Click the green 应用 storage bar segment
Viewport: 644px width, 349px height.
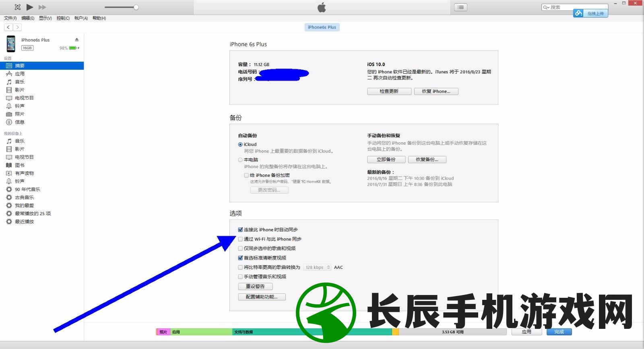(x=201, y=332)
